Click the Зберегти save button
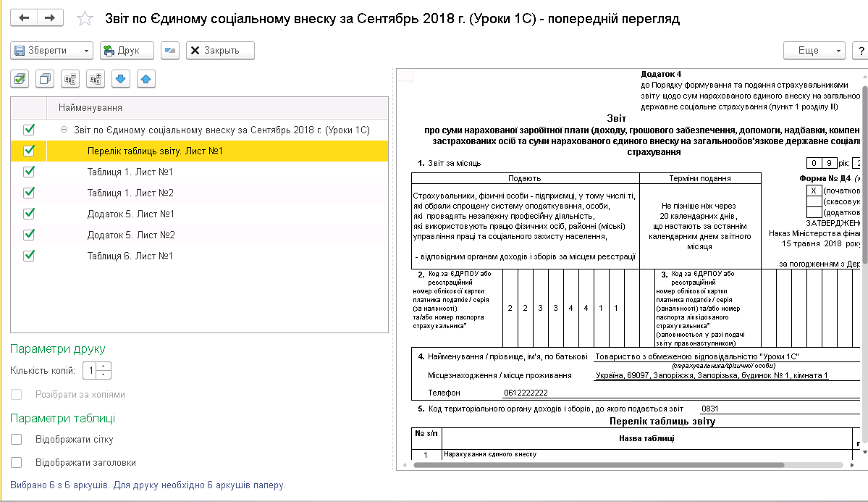The height and width of the screenshot is (502, 868). [46, 51]
